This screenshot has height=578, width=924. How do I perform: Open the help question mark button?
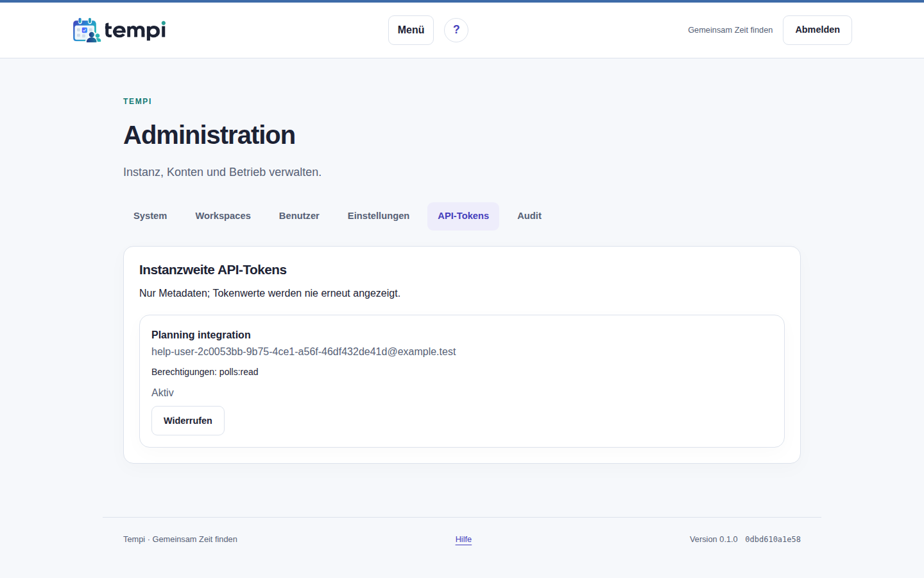click(x=456, y=30)
